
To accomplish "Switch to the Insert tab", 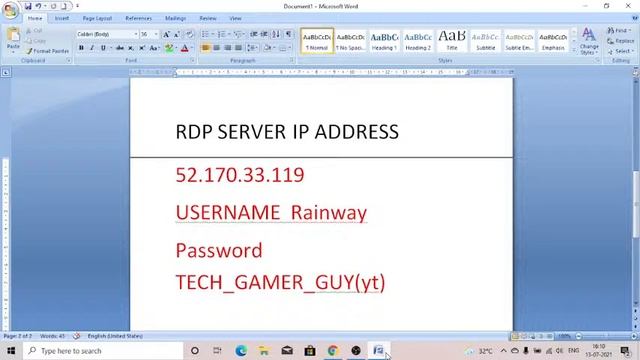I will [x=62, y=18].
